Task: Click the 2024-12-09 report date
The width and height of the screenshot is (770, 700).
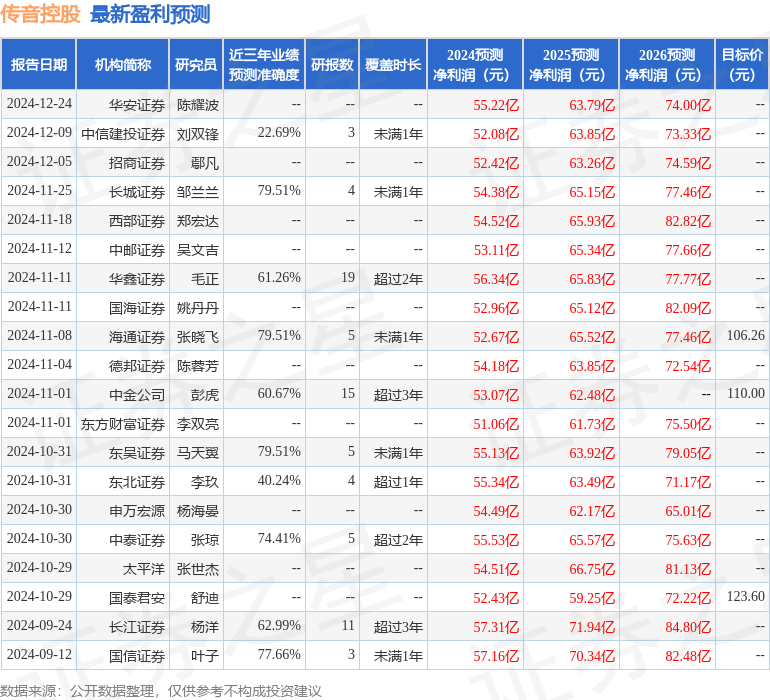Action: tap(39, 132)
